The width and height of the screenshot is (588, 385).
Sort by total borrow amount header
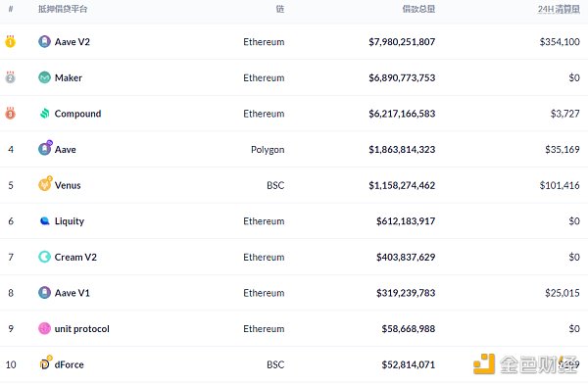point(418,9)
